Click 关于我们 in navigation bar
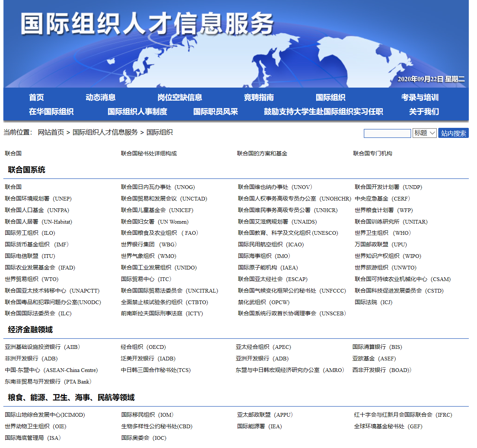 (x=424, y=112)
